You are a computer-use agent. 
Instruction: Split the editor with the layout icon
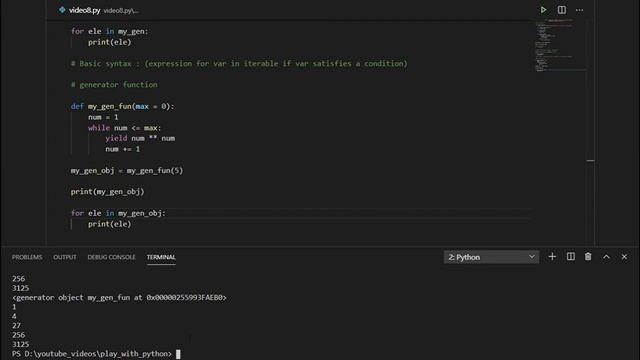point(562,10)
